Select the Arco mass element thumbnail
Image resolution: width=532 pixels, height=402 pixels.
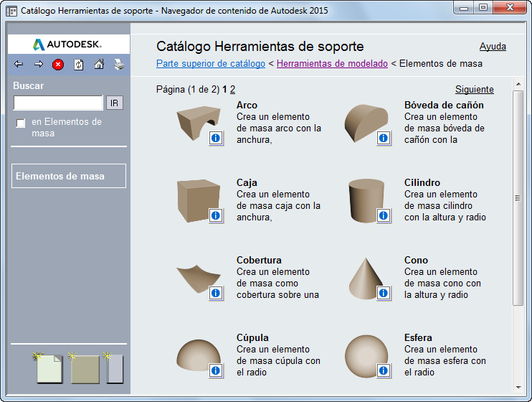tap(199, 123)
